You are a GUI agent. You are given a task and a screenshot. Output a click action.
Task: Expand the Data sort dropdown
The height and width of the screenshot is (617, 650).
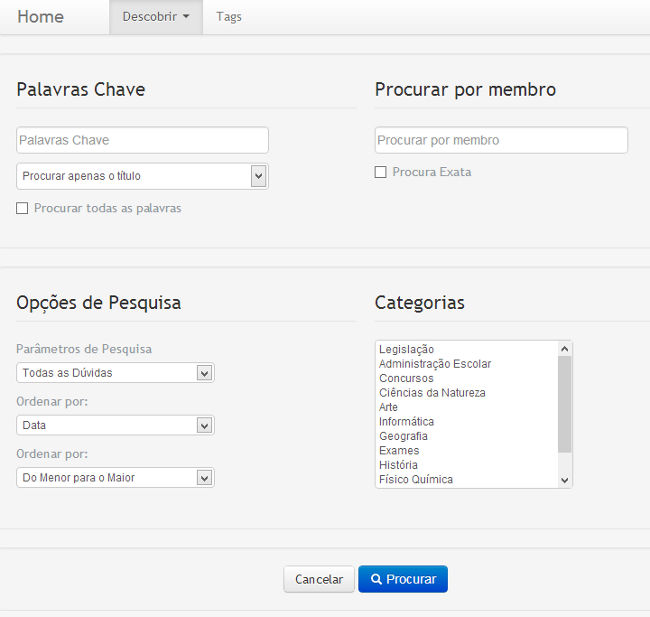[115, 425]
